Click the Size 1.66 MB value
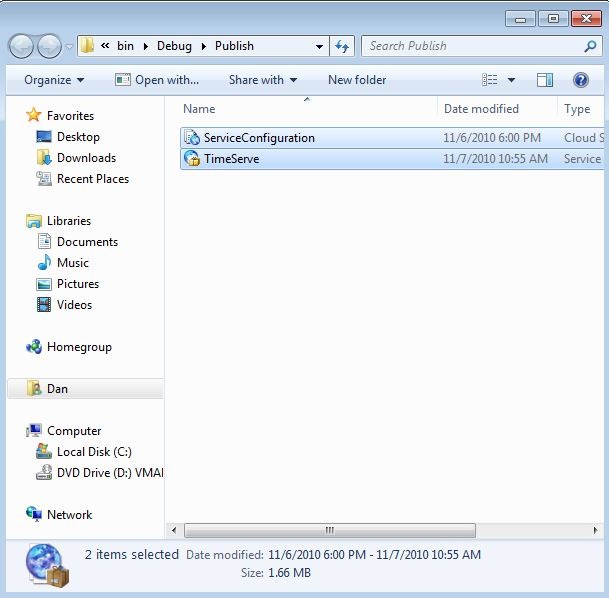The height and width of the screenshot is (598, 609). point(289,572)
